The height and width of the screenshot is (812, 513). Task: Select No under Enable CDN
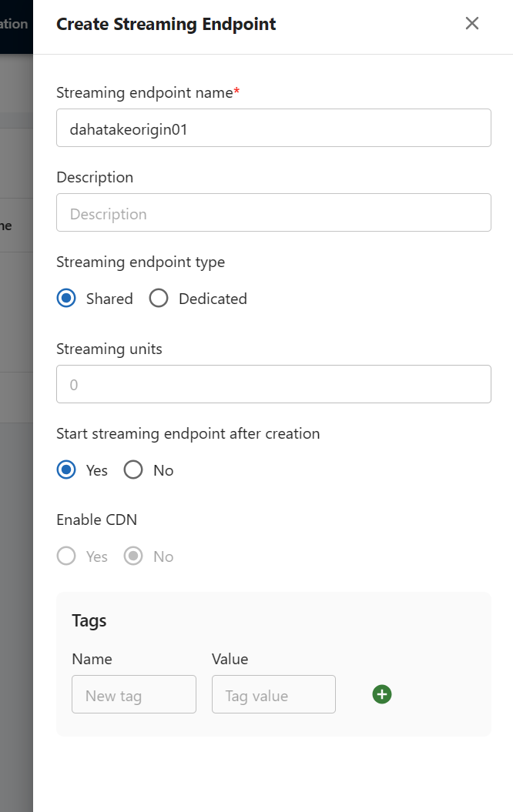pos(134,556)
